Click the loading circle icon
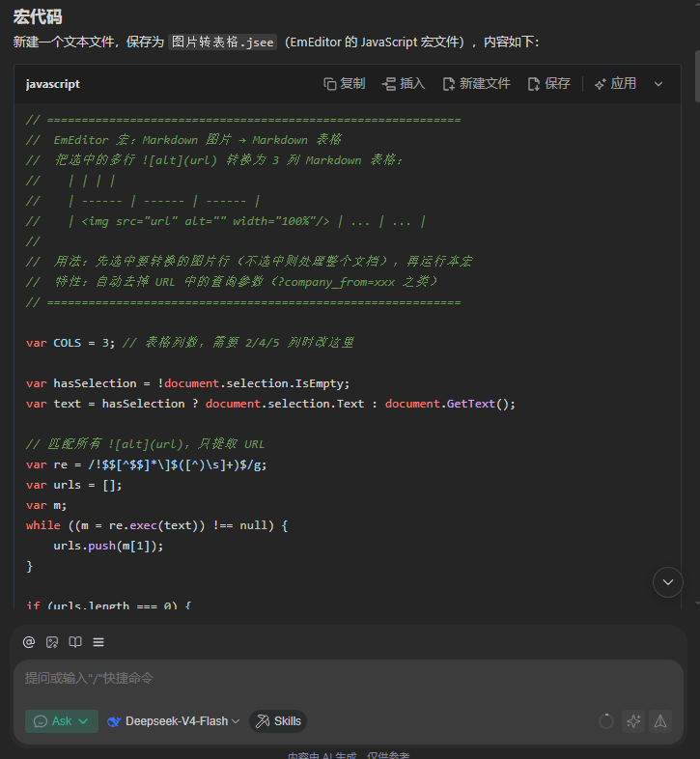 pyautogui.click(x=606, y=721)
